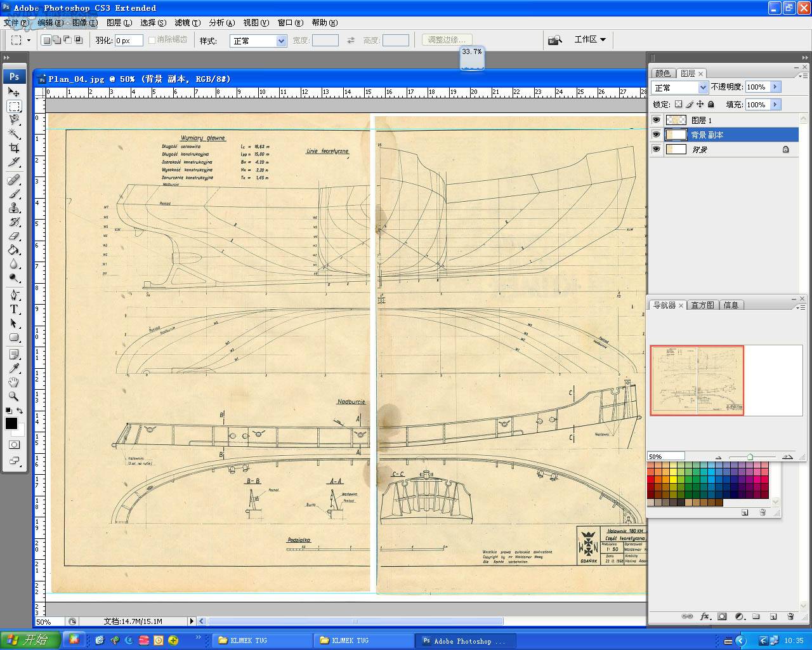Viewport: 812px width, 650px height.
Task: Switch to the 直方图 Histogram tab
Action: [702, 305]
